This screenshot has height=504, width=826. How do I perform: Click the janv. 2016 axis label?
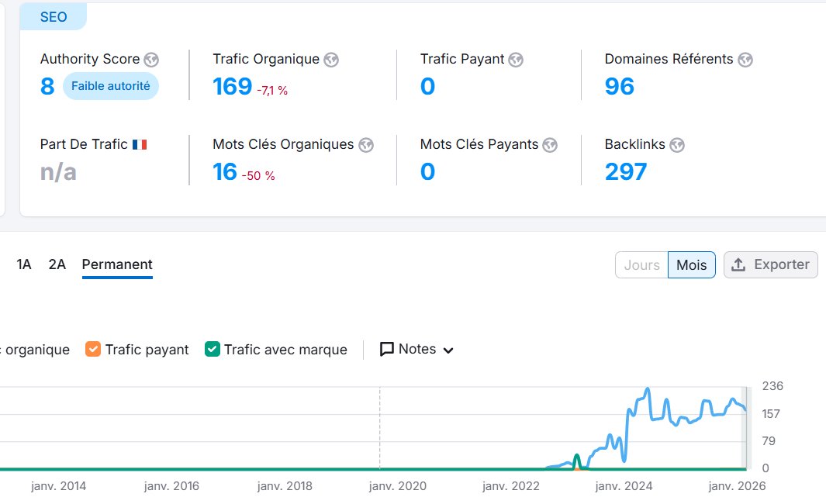coord(171,486)
